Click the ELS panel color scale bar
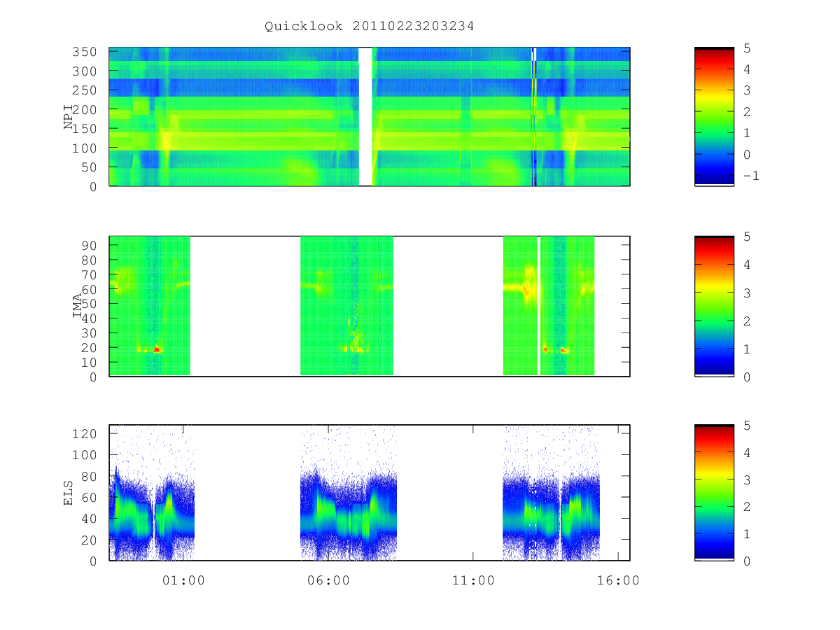Viewport: 840px width, 630px height. (x=714, y=492)
